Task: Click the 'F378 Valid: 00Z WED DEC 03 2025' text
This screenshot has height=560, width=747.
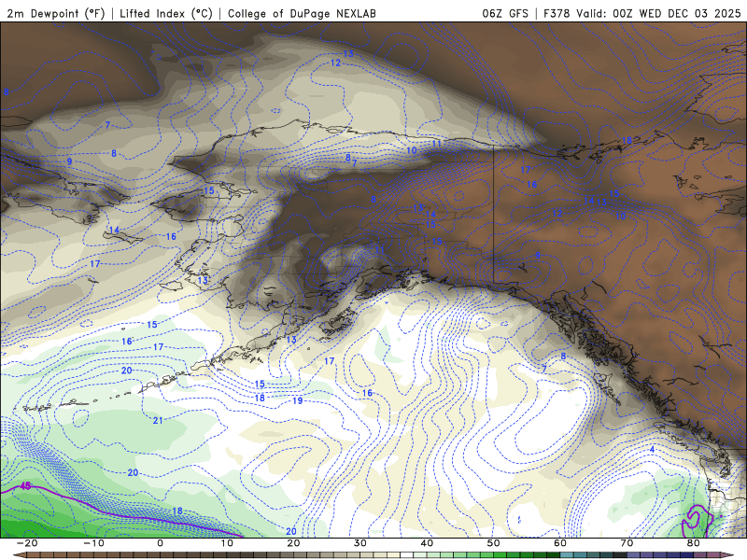Action: coord(642,13)
